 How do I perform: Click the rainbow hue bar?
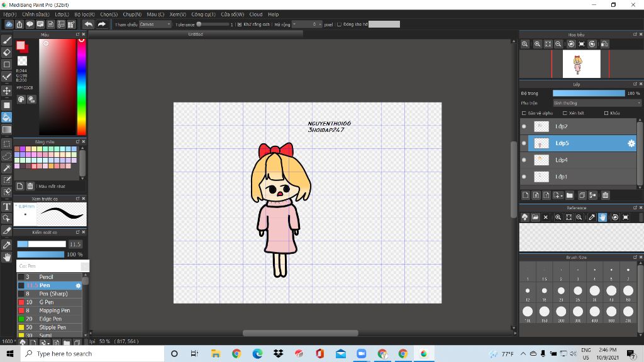point(81,87)
